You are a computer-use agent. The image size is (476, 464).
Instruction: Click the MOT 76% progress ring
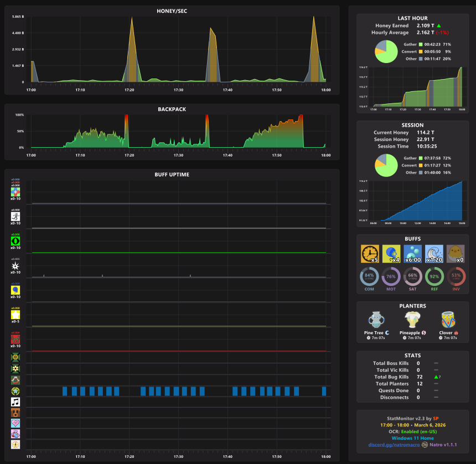point(391,277)
